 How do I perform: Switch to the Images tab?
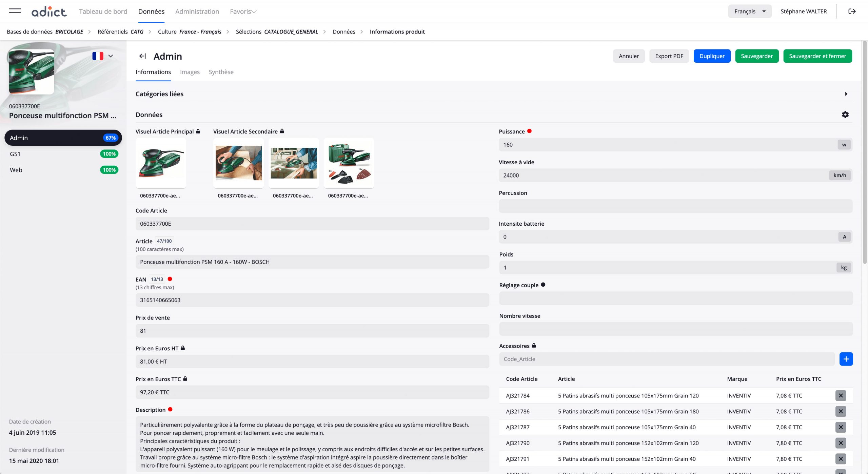190,72
